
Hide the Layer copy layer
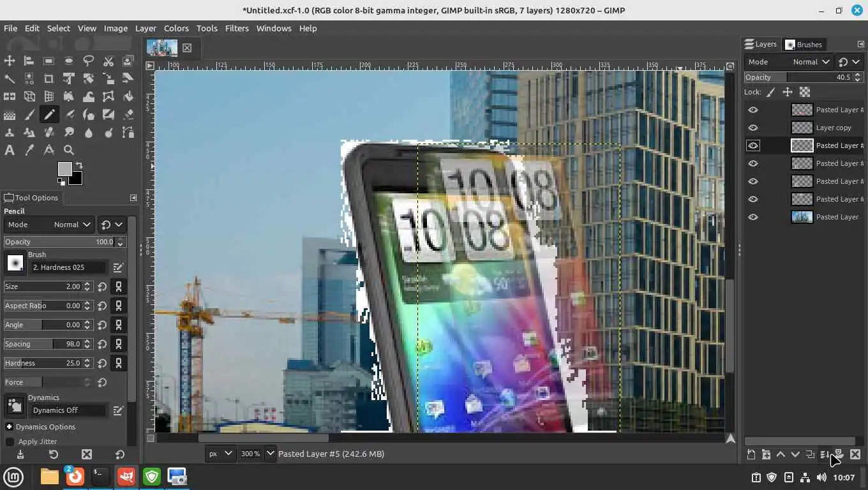click(x=753, y=128)
